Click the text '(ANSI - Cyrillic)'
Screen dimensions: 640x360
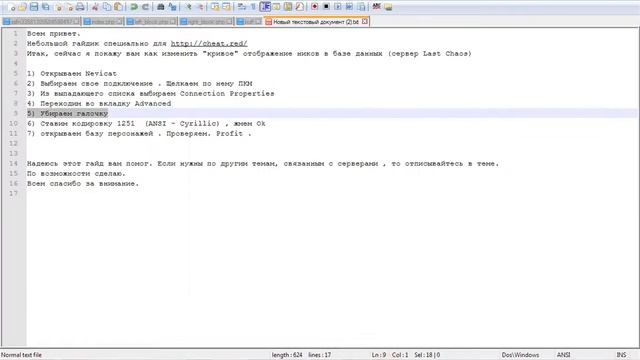click(182, 123)
